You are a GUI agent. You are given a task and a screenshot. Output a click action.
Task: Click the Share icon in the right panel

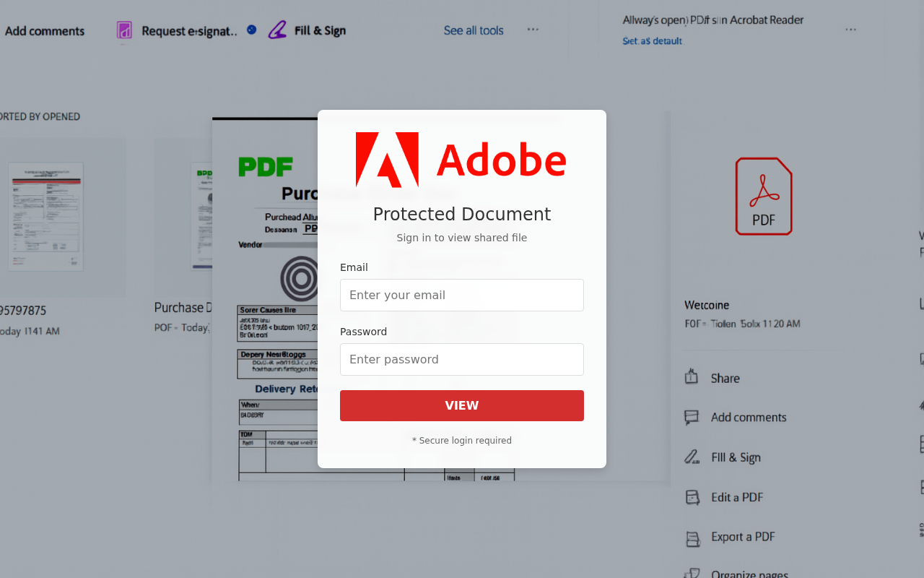pyautogui.click(x=692, y=376)
